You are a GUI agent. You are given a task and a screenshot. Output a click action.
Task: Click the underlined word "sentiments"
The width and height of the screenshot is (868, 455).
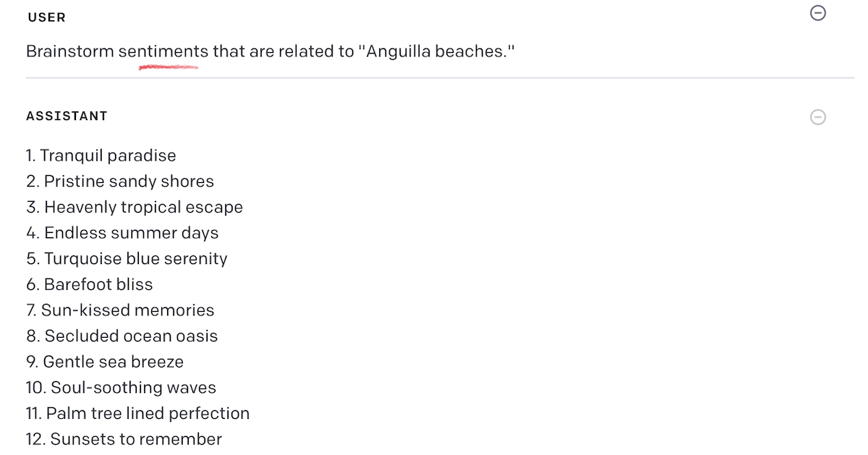[x=163, y=52]
